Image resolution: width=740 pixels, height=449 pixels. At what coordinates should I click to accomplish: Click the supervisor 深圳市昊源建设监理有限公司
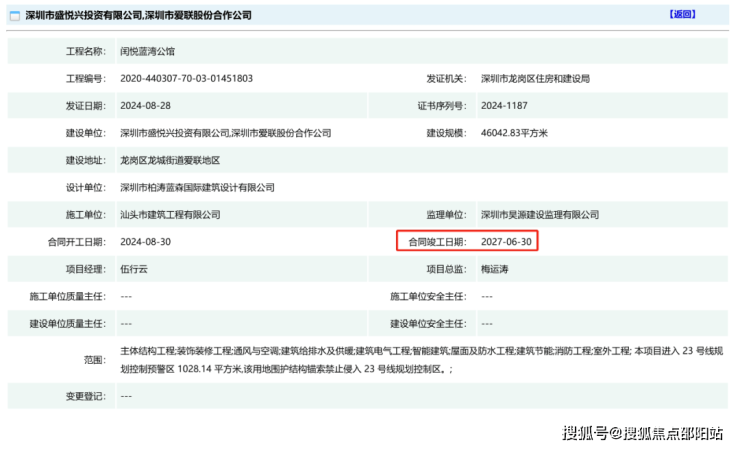tap(539, 214)
